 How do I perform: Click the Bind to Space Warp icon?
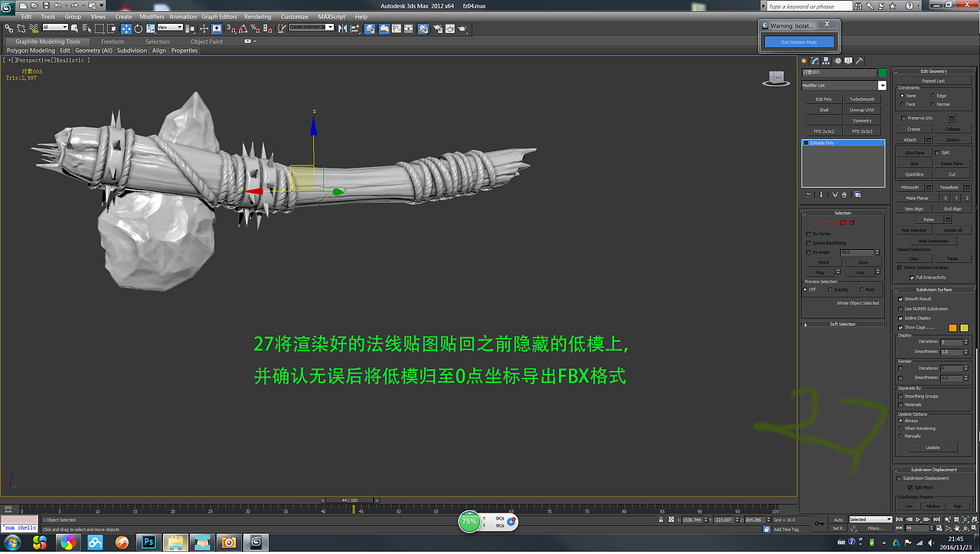pyautogui.click(x=34, y=29)
